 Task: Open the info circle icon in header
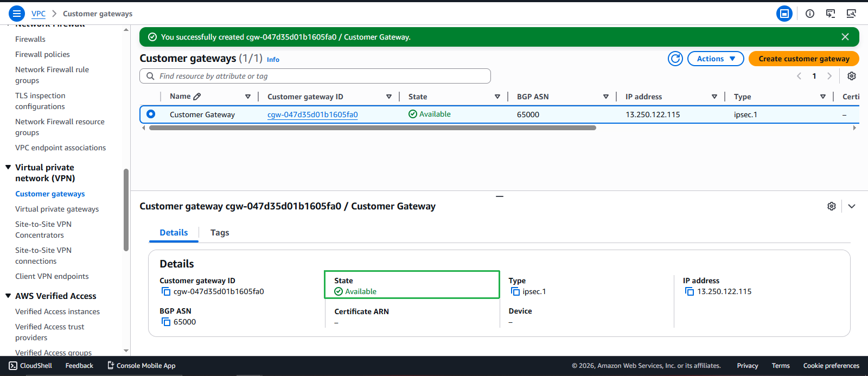810,14
